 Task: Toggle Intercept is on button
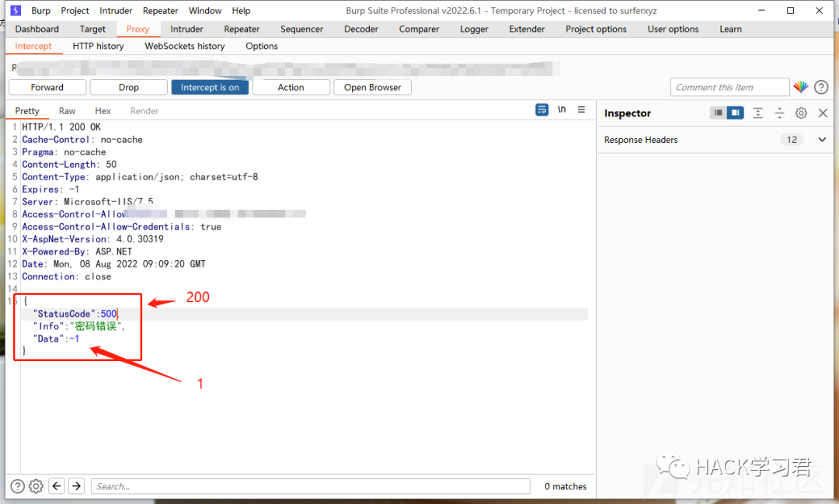(210, 87)
